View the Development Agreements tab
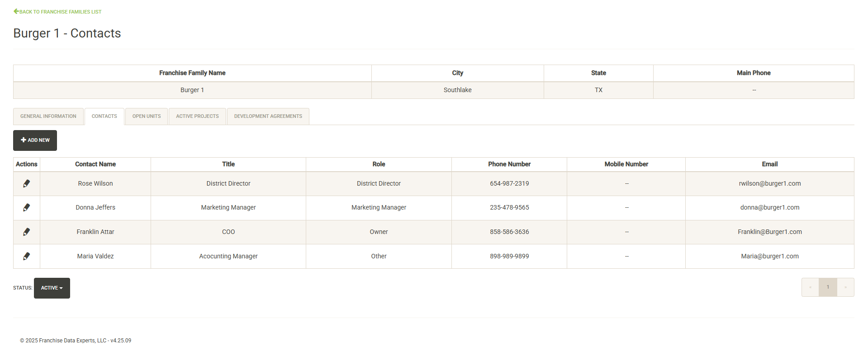 tap(268, 117)
